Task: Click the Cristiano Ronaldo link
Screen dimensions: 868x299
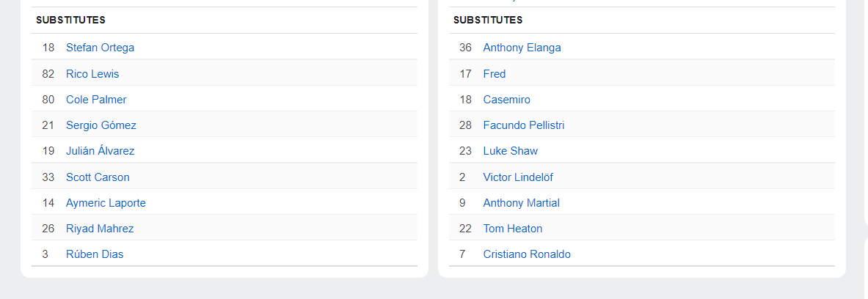Action: click(527, 254)
